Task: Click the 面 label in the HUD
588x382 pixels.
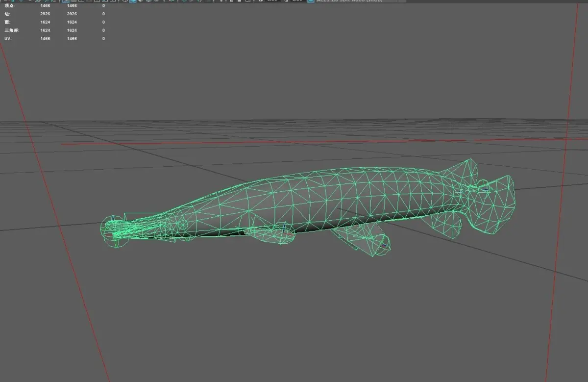Action: click(x=7, y=22)
